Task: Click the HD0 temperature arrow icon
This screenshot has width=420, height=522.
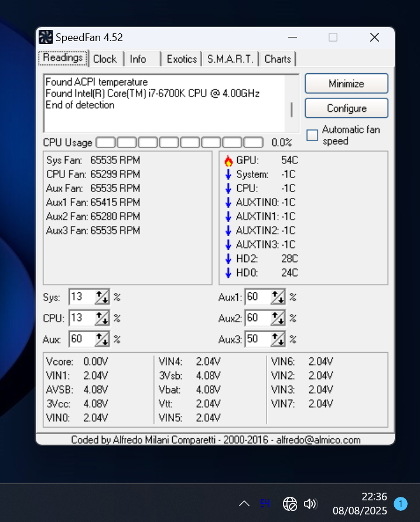Action: [228, 272]
